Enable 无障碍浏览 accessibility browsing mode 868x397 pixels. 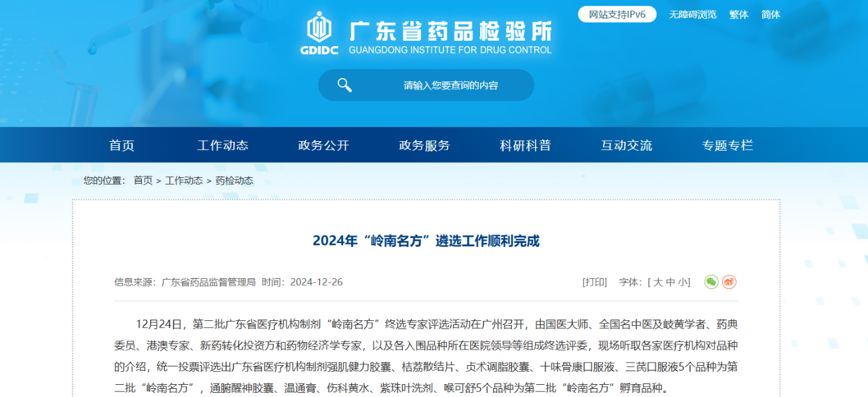(x=691, y=14)
